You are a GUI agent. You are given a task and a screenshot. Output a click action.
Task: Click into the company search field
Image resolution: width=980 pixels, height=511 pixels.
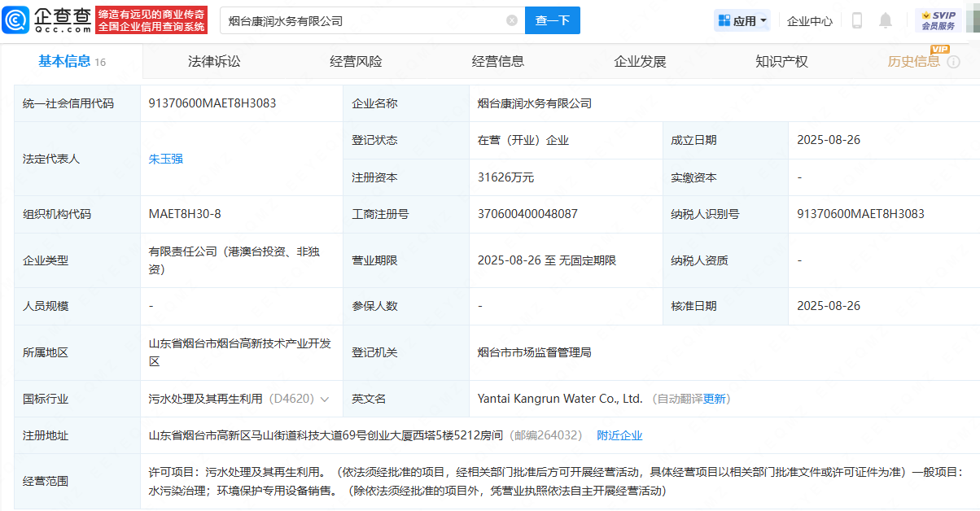pyautogui.click(x=362, y=21)
